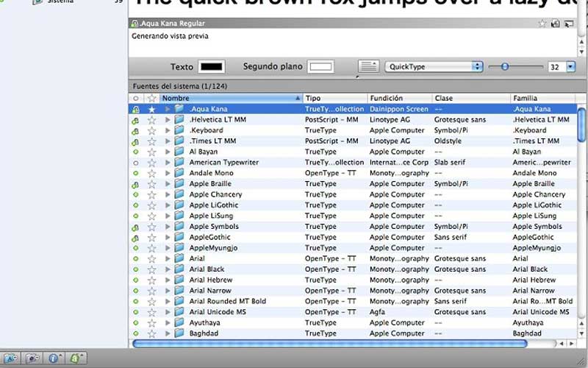Open the QuickType preview mode dropdown
Viewport: 588px width, 368px height.
point(434,66)
